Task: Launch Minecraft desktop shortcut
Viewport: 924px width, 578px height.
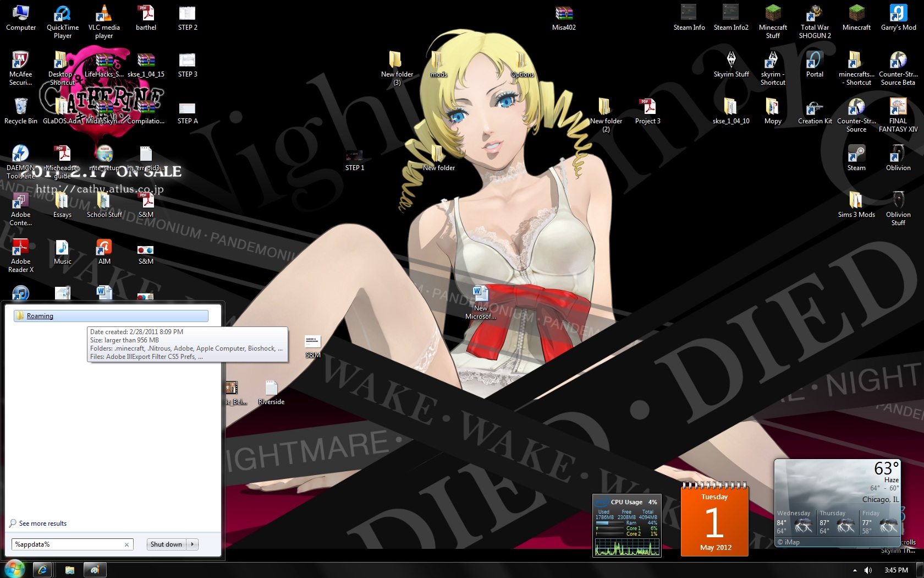Action: (x=856, y=18)
